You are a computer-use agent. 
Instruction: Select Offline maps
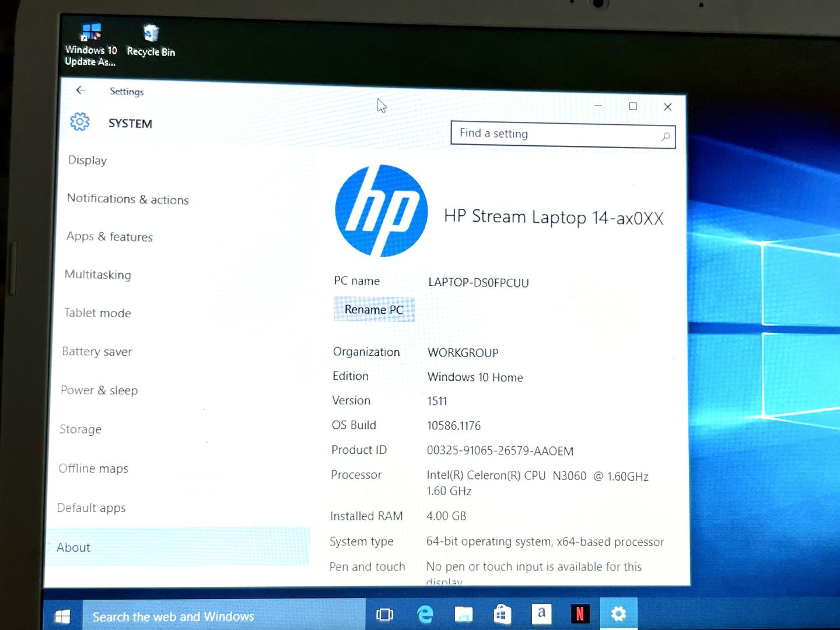(x=93, y=468)
